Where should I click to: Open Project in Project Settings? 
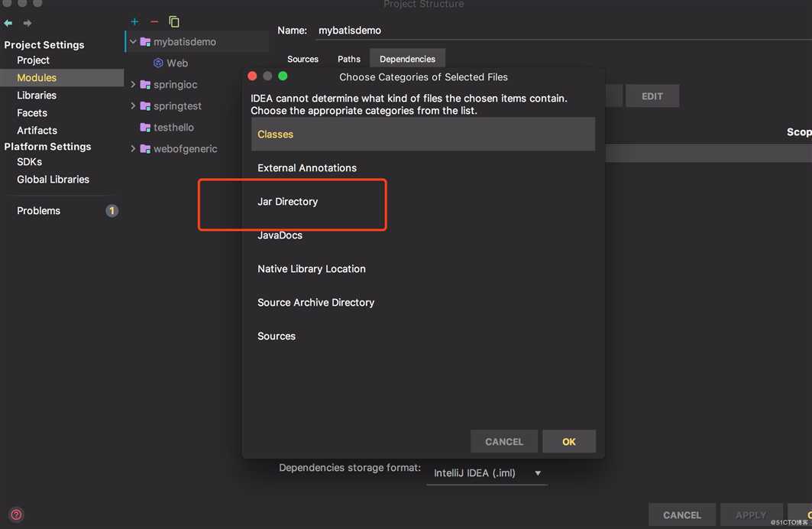33,60
